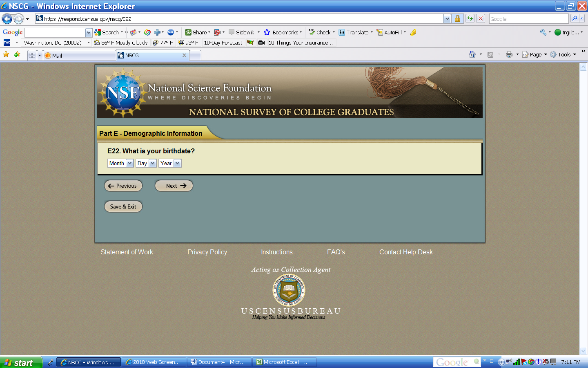Screen dimensions: 588x368
Task: Click the Home icon in command bar
Action: coord(472,54)
